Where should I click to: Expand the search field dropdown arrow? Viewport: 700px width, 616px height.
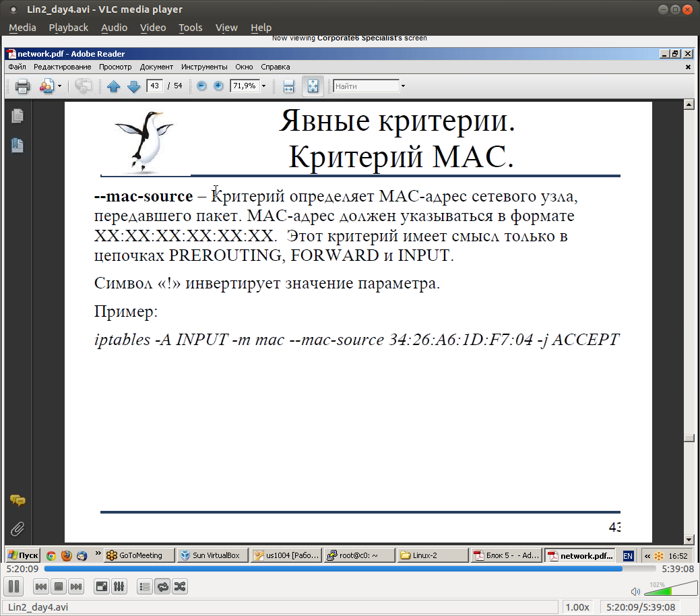coord(403,86)
